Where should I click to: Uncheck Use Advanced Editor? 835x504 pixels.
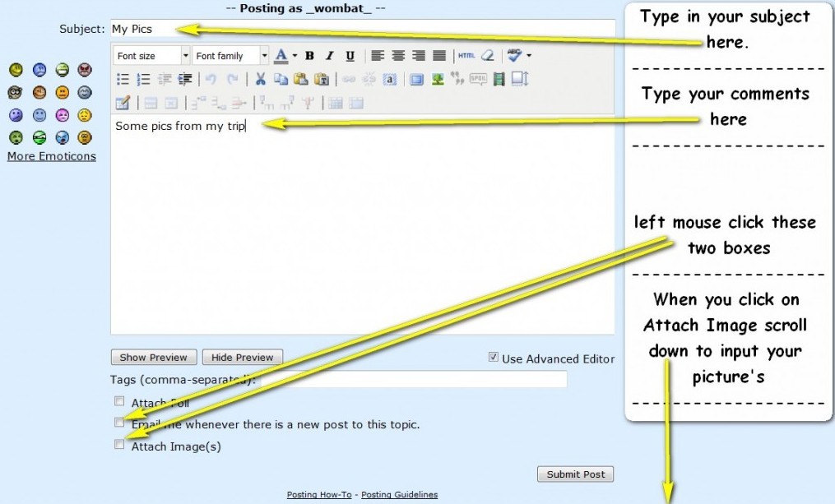(x=494, y=358)
